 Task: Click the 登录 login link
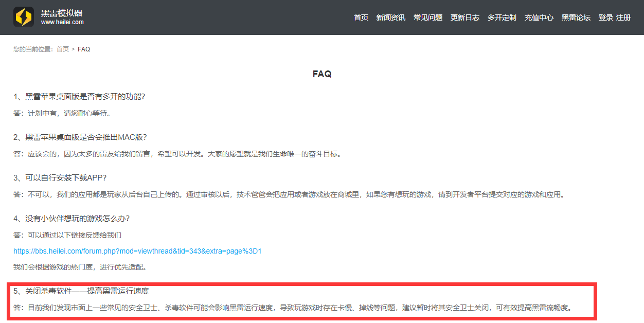click(x=606, y=17)
